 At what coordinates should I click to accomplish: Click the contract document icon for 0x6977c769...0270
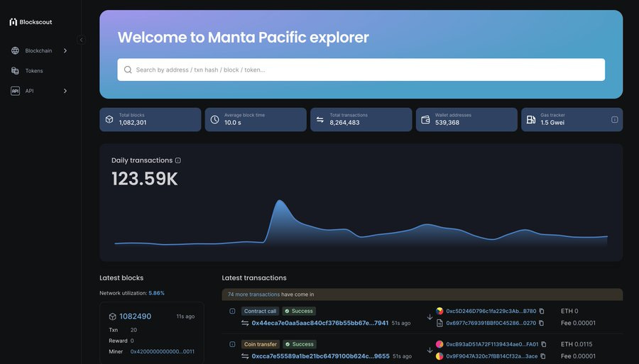click(439, 323)
